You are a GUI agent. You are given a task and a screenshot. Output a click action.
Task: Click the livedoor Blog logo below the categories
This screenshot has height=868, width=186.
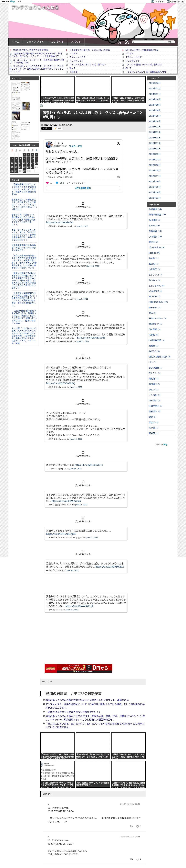[161, 444]
